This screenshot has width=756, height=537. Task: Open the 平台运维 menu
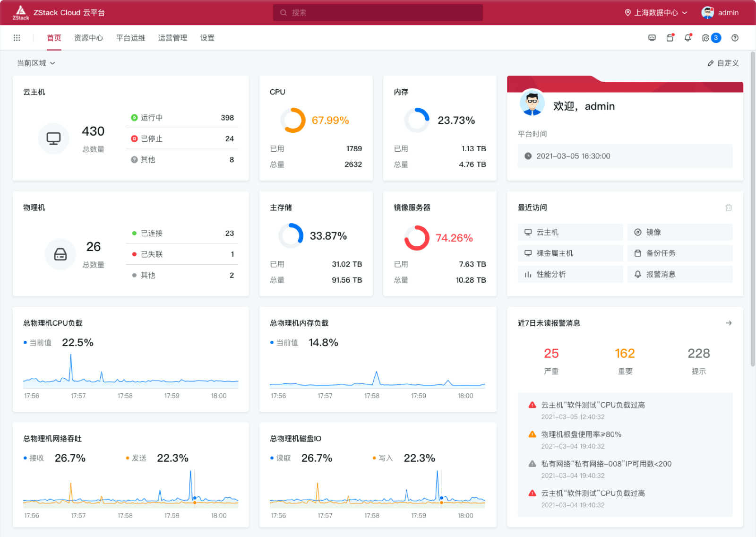pyautogui.click(x=130, y=38)
